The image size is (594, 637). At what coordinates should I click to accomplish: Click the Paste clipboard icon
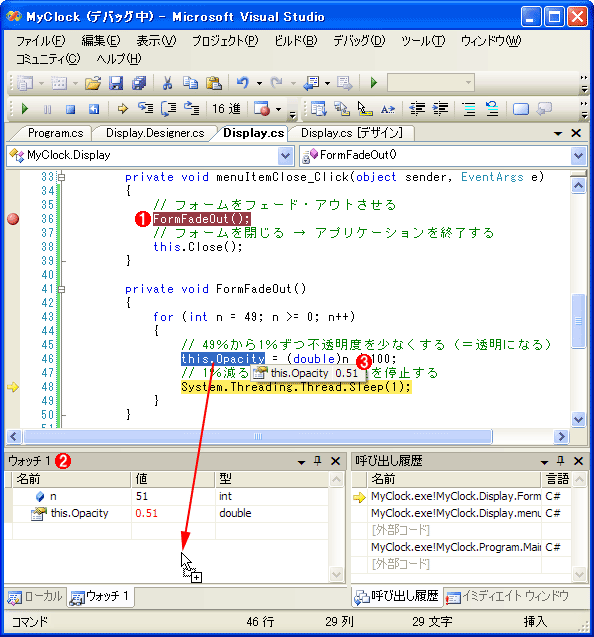point(213,83)
